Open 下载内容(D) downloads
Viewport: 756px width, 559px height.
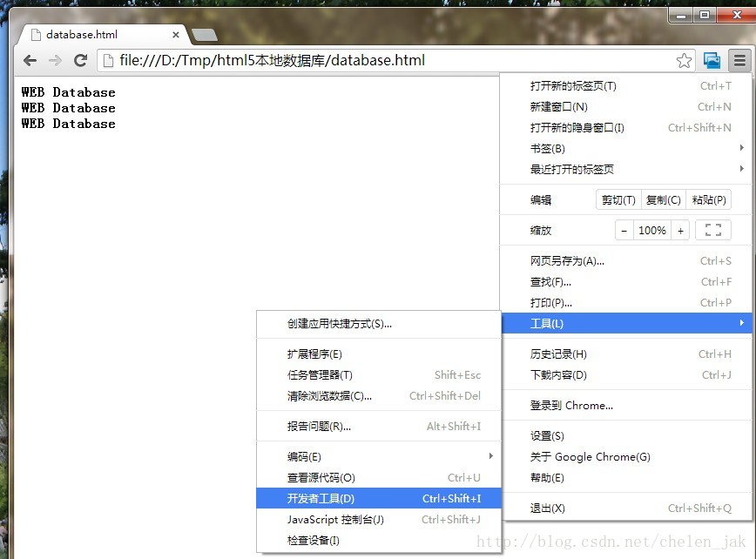tap(626, 375)
